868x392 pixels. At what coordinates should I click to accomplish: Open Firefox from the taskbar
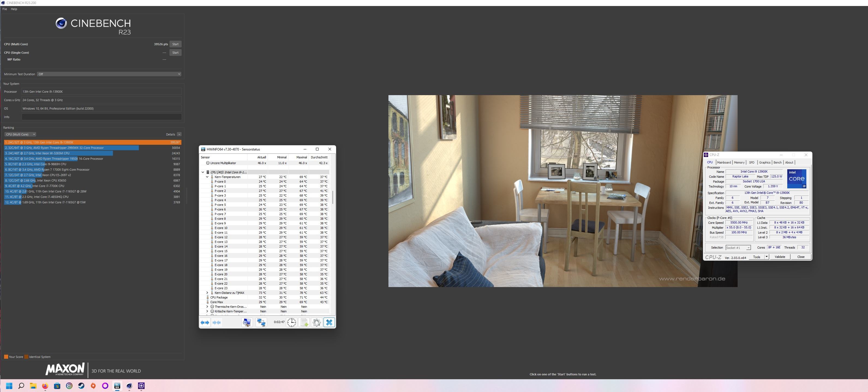click(45, 386)
